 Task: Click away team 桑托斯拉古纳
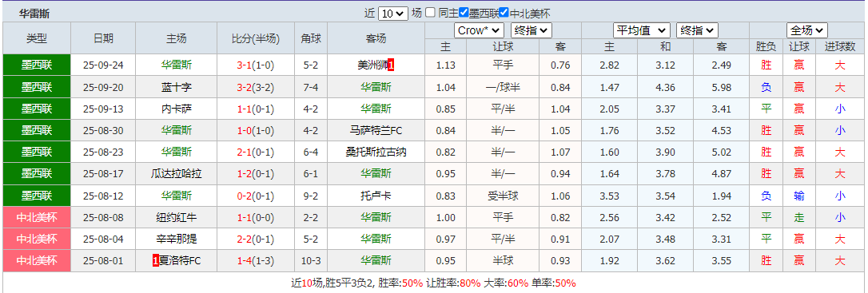(376, 152)
